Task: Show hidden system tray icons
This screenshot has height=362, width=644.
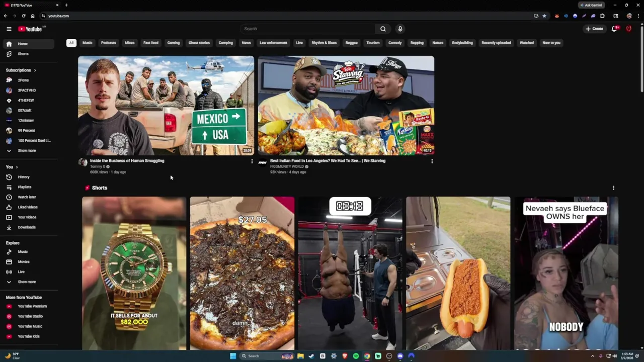Action: (x=593, y=356)
